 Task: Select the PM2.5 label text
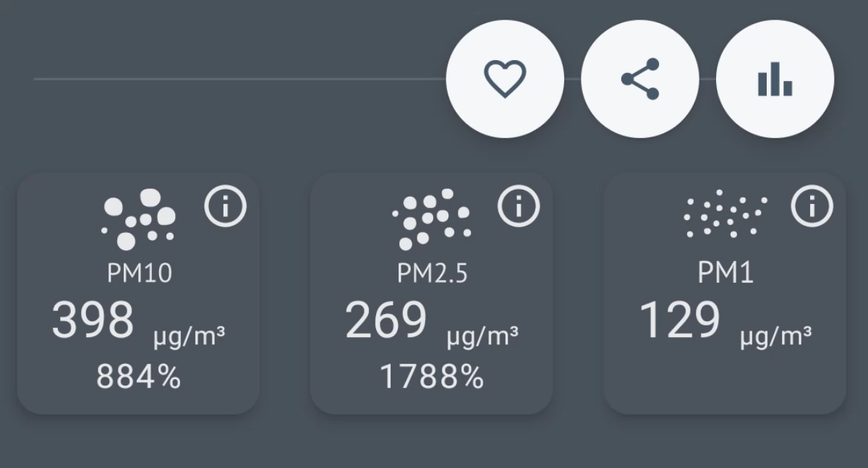tap(432, 273)
